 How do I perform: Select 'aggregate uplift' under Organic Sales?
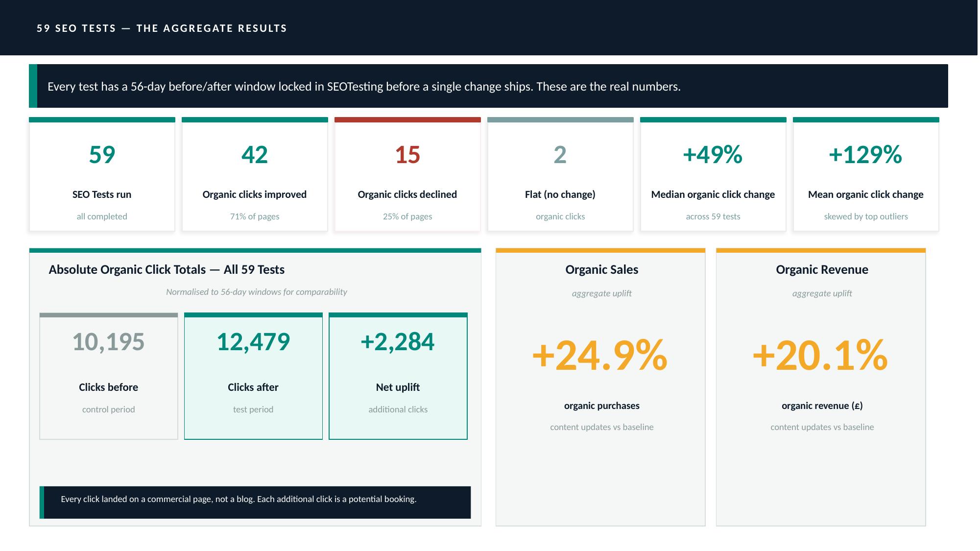tap(602, 293)
